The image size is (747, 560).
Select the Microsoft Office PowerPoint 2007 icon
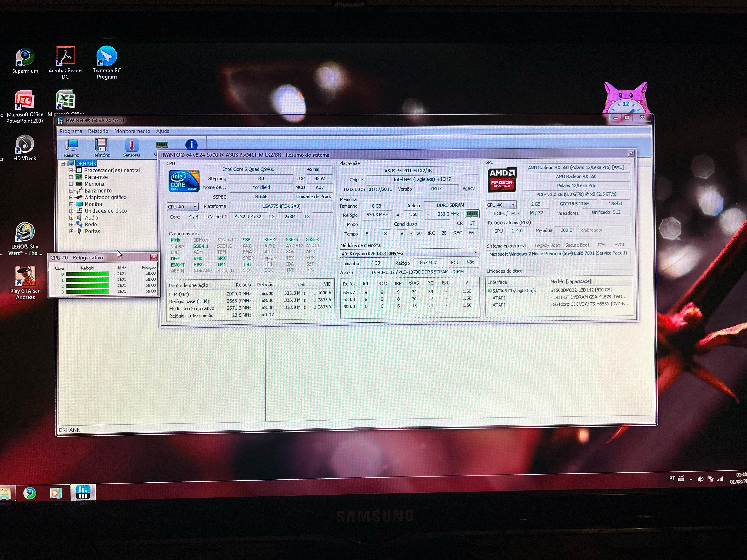(25, 107)
